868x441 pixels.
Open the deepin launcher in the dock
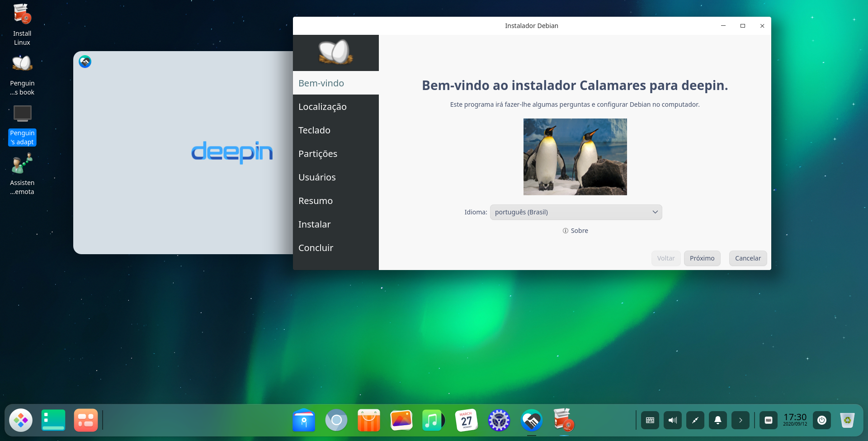pyautogui.click(x=21, y=420)
